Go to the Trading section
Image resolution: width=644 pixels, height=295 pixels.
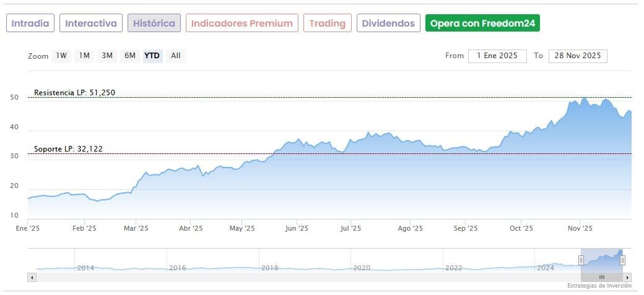tap(327, 24)
